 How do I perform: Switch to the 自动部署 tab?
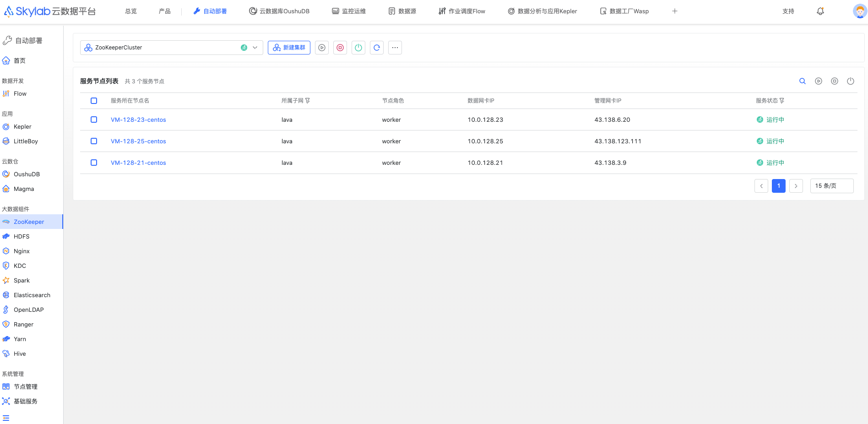click(210, 11)
